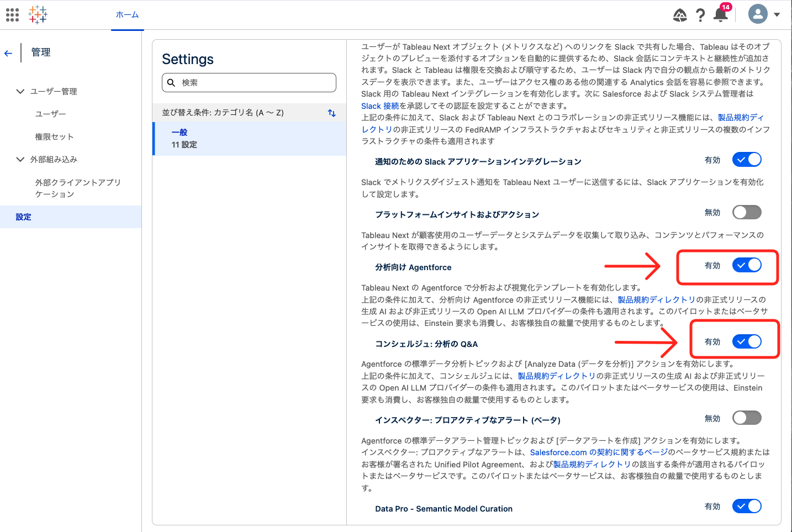The height and width of the screenshot is (532, 792).
Task: Toggle sort order arrows icon
Action: 331,113
